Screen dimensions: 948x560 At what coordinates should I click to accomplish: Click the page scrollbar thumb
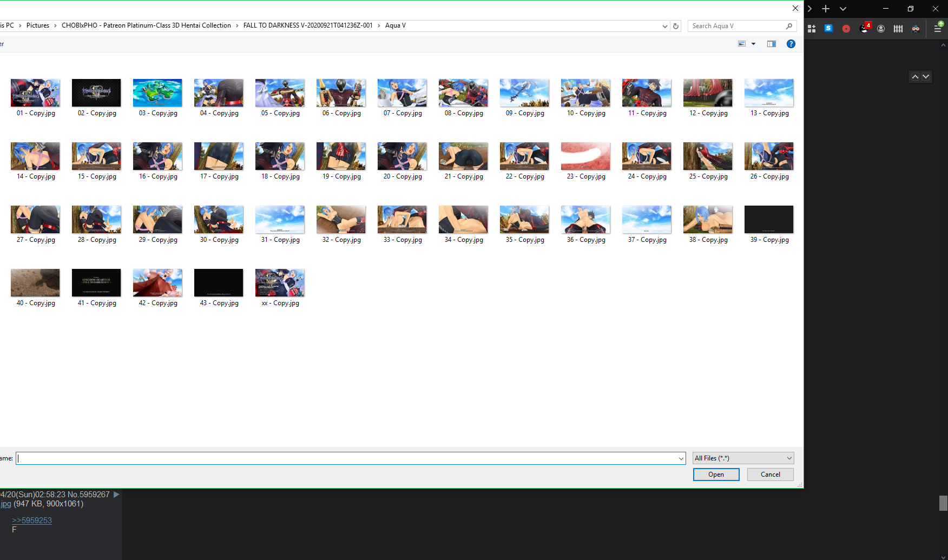click(943, 503)
